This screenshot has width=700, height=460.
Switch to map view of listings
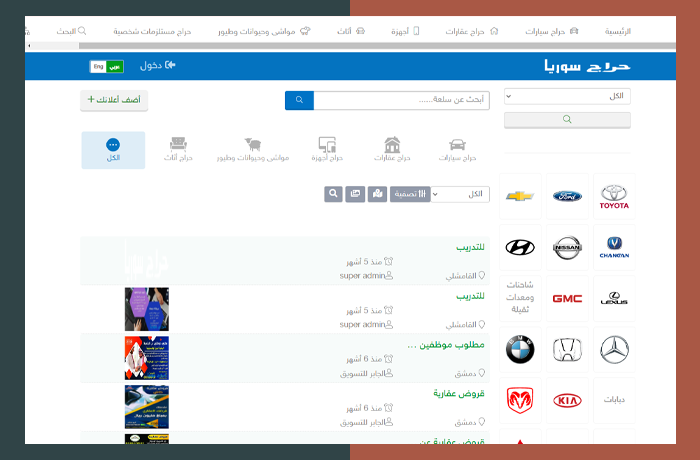377,194
